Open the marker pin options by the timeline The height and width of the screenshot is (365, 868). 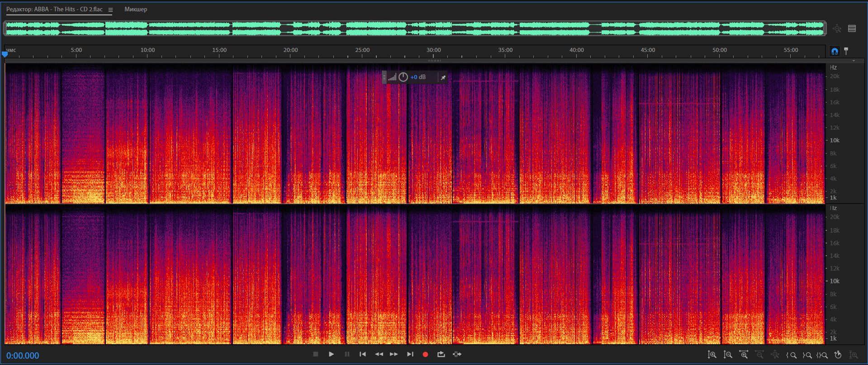846,51
